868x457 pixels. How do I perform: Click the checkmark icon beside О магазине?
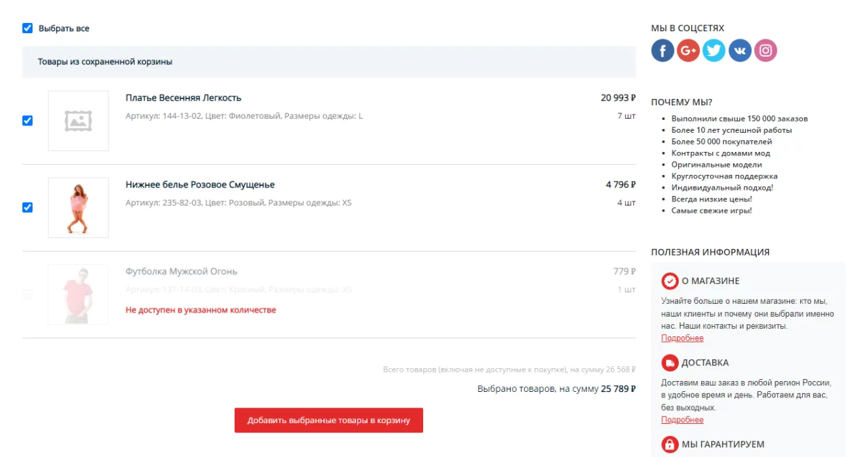(x=670, y=281)
